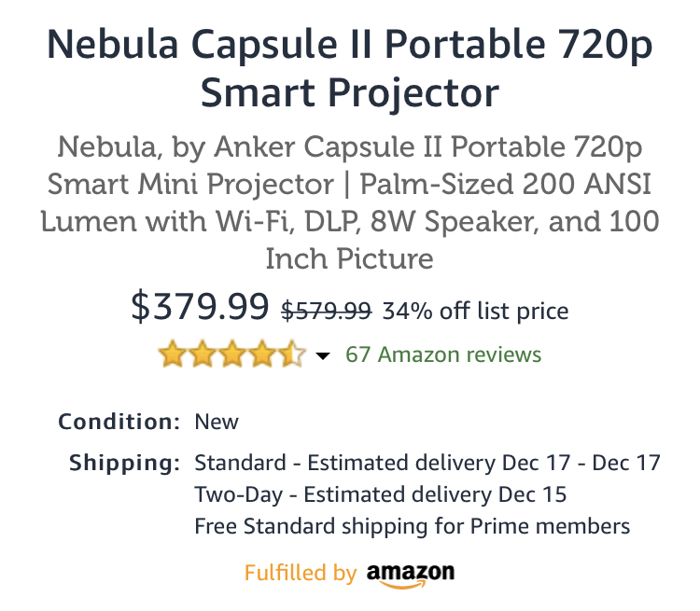Click the first gold rating star
The height and width of the screenshot is (611, 700).
click(172, 354)
